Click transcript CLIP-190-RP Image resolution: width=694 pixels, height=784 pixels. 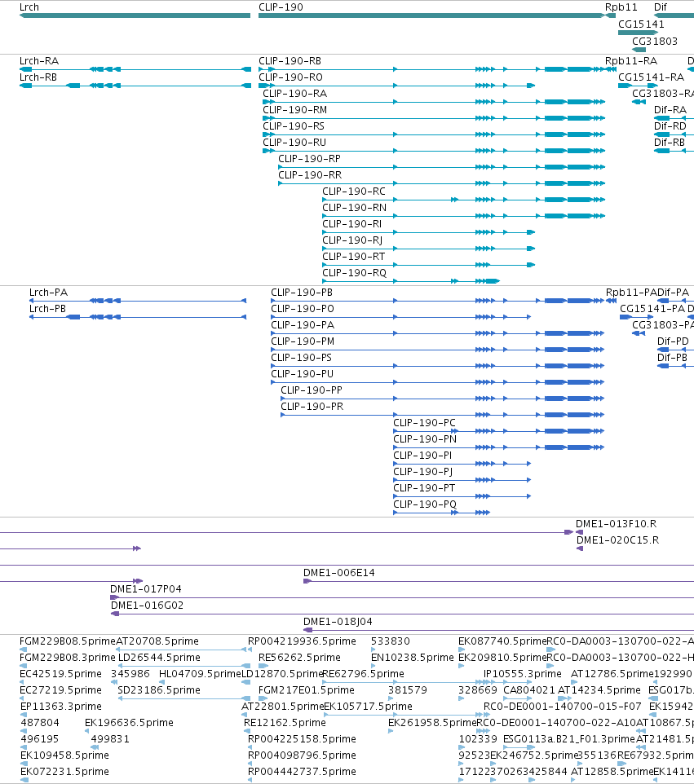(x=309, y=159)
